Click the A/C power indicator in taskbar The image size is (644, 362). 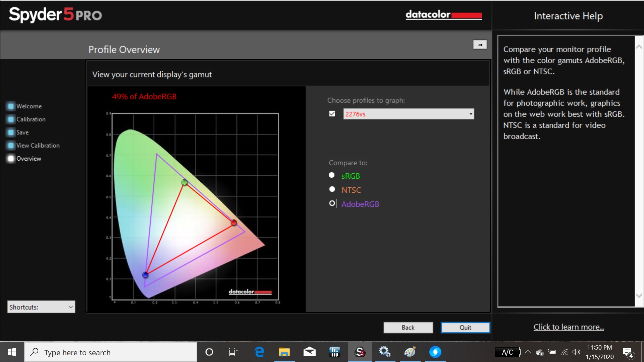tap(507, 352)
